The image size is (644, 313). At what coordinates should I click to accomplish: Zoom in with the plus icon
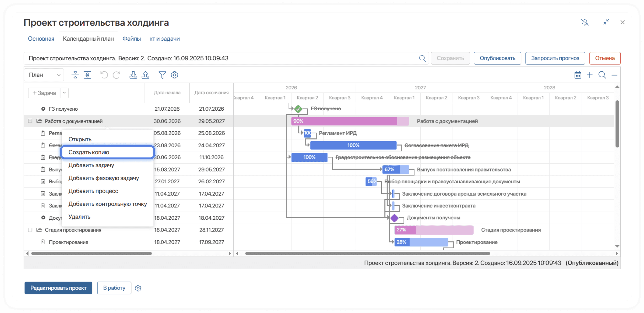(x=590, y=75)
